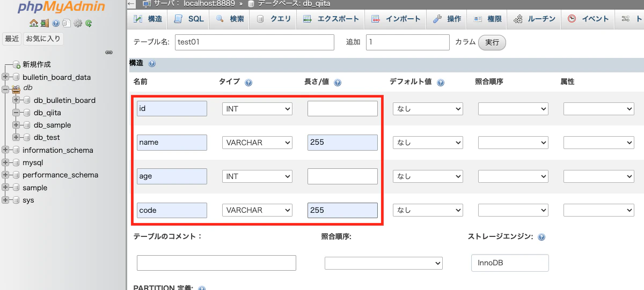644x290 pixels.
Task: Click the length field for id row
Action: coord(342,109)
